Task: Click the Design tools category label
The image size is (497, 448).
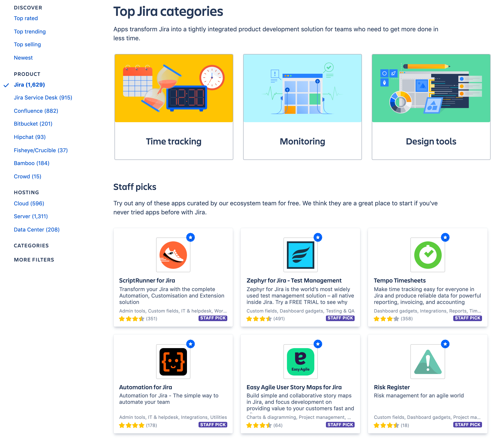Action: click(x=431, y=141)
